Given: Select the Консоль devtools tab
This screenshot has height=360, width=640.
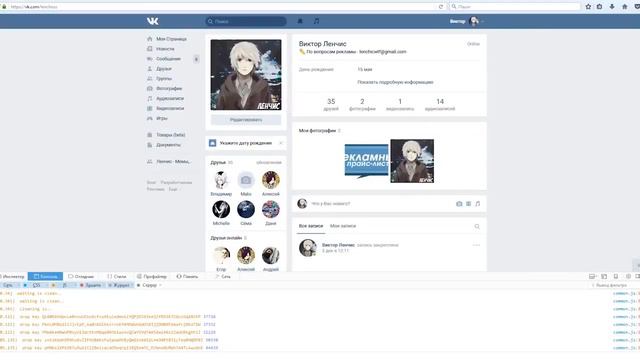Looking at the screenshot, I should (45, 276).
